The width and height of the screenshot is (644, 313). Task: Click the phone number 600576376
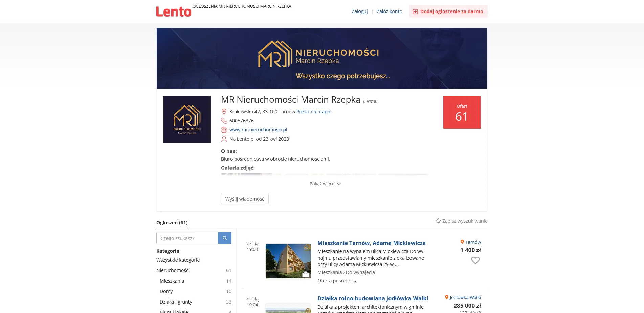[242, 121]
